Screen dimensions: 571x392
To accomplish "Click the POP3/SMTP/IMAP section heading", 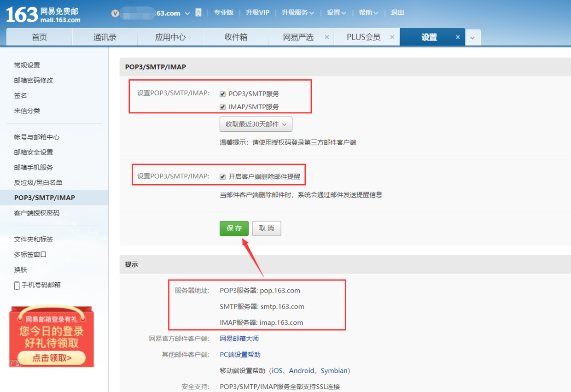I will pyautogui.click(x=156, y=67).
